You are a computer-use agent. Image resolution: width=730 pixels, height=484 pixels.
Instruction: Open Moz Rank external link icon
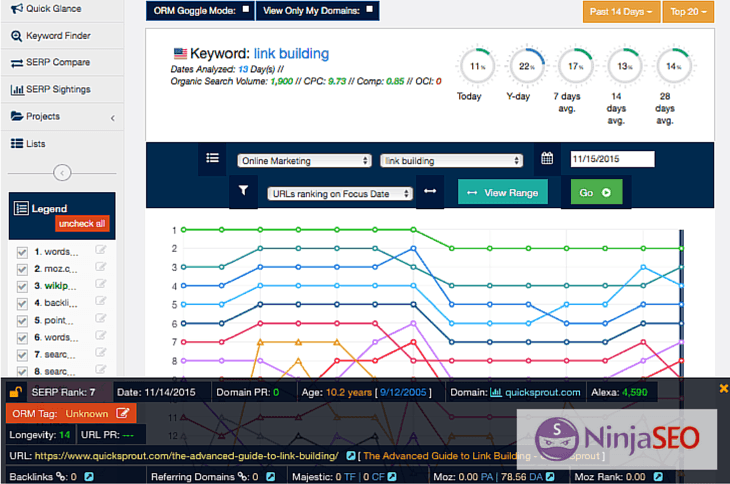pos(658,477)
